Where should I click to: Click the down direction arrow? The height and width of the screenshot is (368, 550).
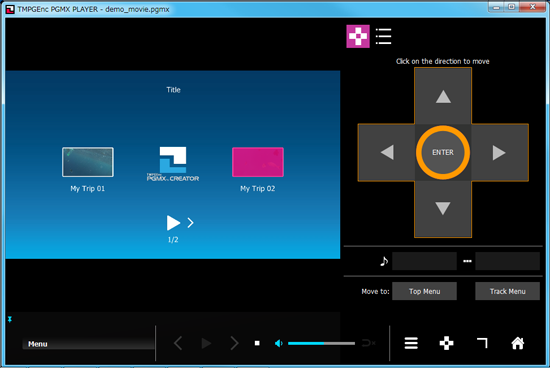443,209
